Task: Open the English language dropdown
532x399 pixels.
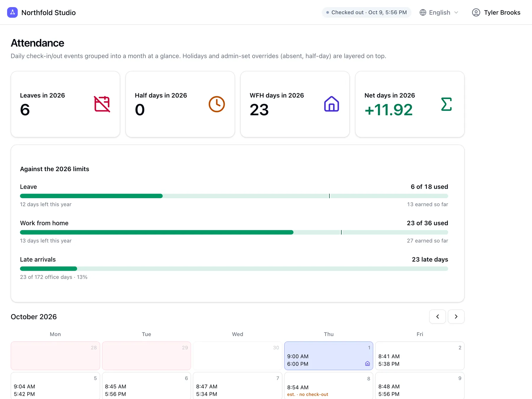Action: (439, 12)
